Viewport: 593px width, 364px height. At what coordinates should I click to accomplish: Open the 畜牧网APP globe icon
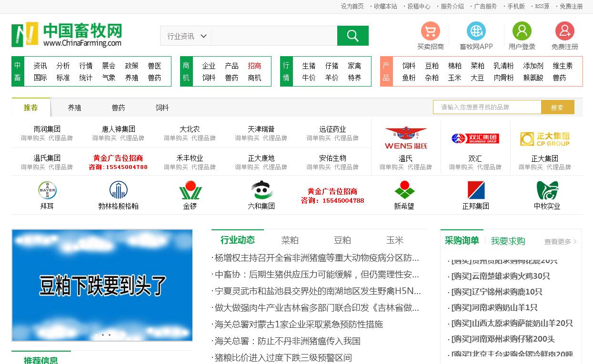pyautogui.click(x=476, y=31)
